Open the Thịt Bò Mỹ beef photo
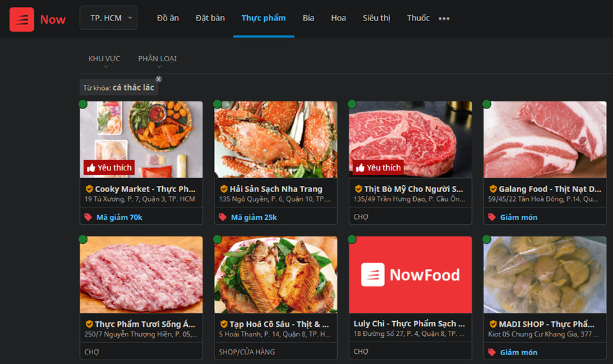Screen dimensions: 613x364 coord(410,140)
